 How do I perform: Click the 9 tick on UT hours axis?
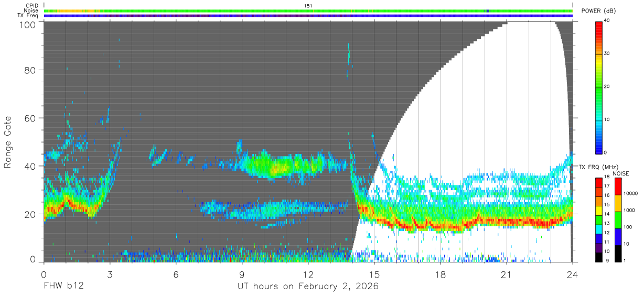(x=242, y=274)
